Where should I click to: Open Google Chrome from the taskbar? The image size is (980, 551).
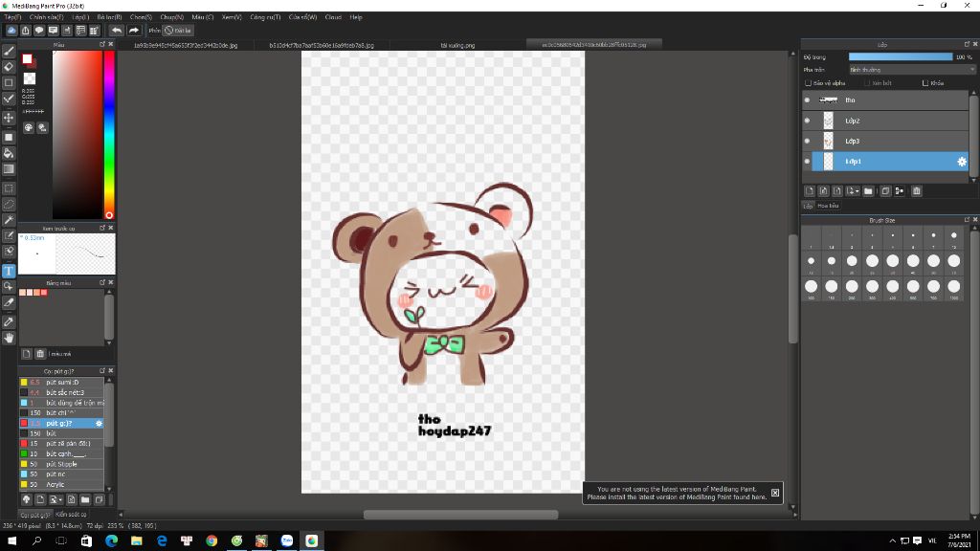(212, 541)
